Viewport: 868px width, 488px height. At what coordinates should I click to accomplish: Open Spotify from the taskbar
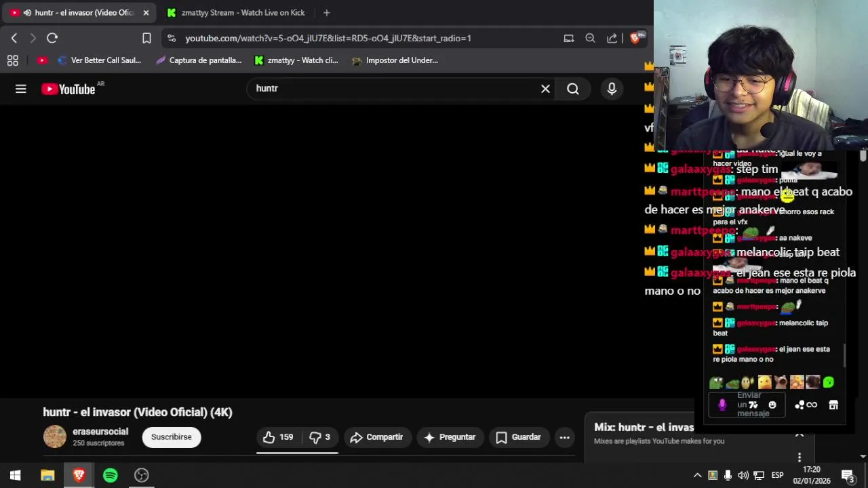111,475
